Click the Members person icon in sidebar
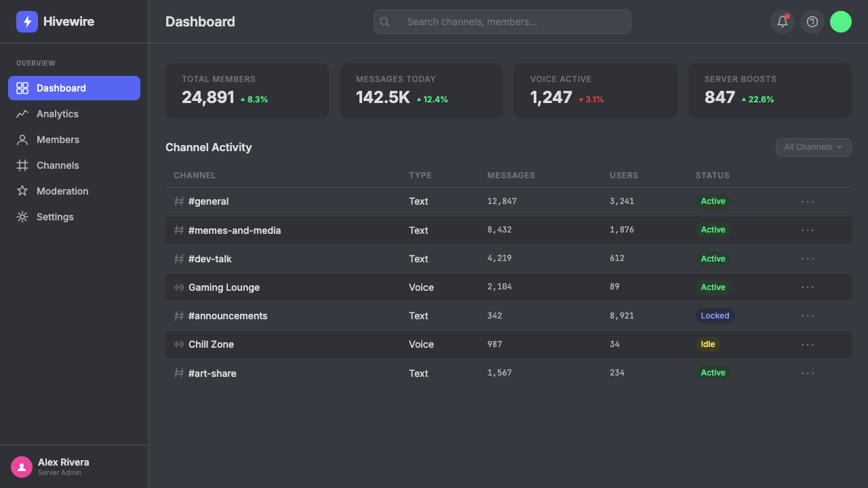This screenshot has width=868, height=488. click(22, 140)
